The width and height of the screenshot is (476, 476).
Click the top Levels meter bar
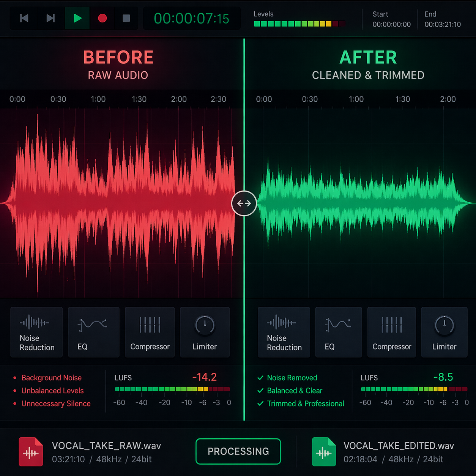[299, 24]
